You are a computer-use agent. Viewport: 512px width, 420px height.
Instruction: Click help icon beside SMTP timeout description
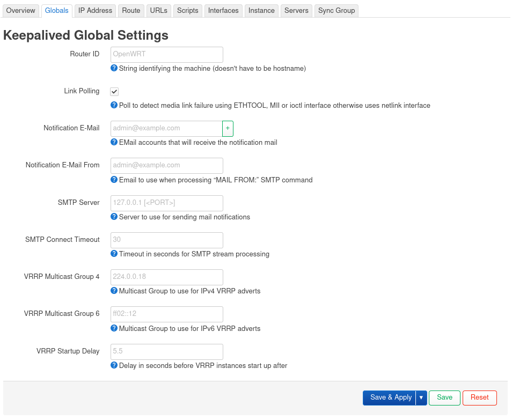[x=114, y=254]
